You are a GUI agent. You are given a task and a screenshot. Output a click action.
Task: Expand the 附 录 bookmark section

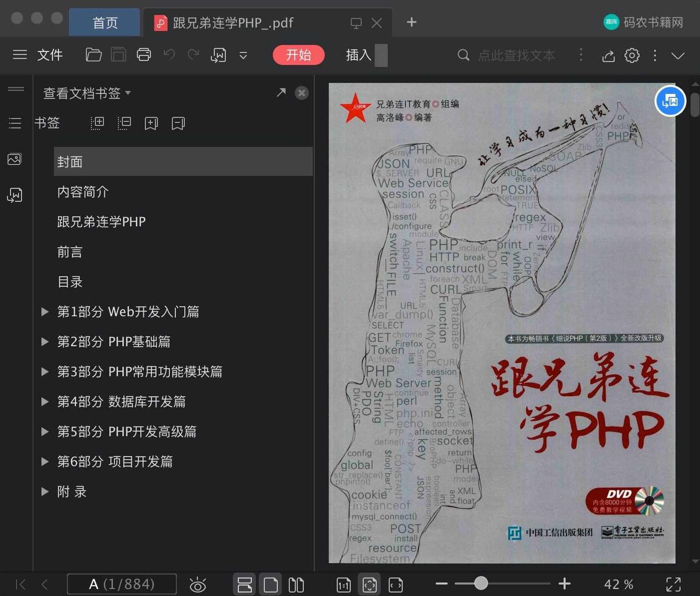tap(44, 492)
